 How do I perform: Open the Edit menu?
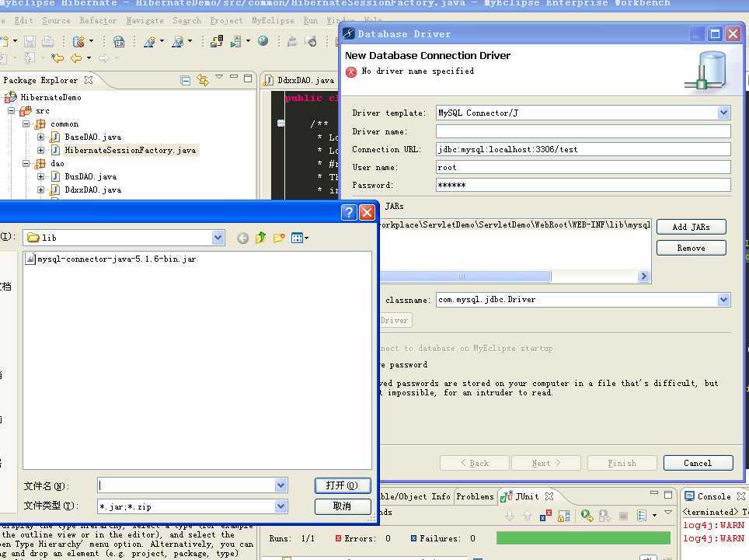click(x=23, y=20)
